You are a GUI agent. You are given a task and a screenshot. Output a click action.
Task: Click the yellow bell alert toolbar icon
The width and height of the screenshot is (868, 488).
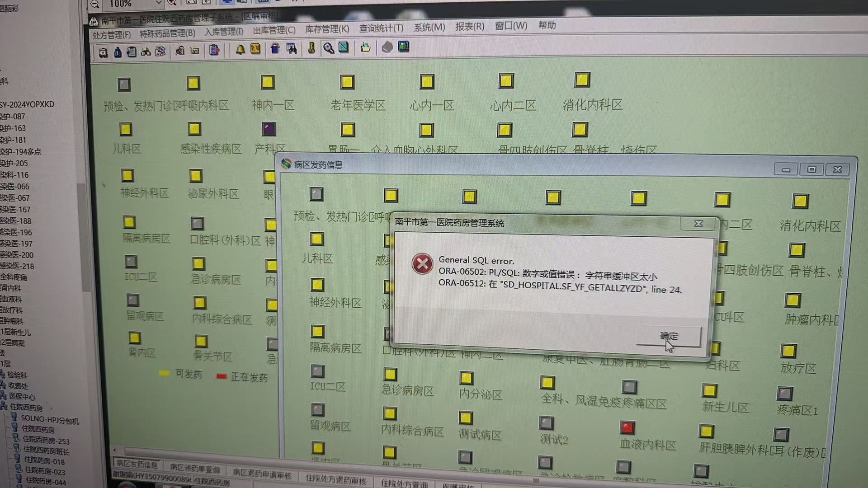point(240,49)
